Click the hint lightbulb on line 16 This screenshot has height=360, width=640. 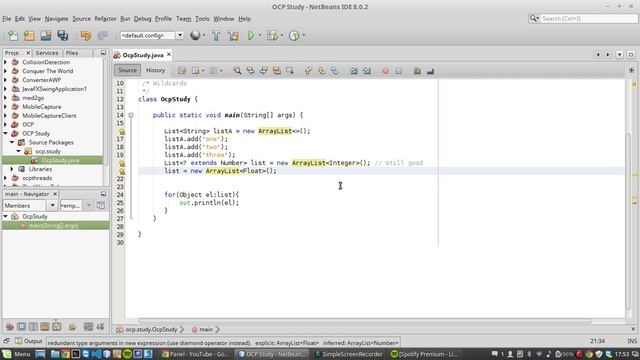(122, 131)
